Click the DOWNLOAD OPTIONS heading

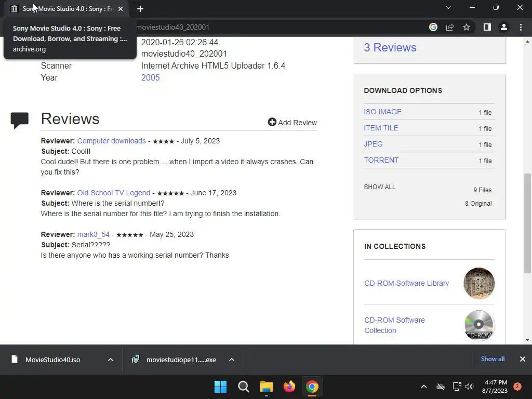click(x=403, y=90)
